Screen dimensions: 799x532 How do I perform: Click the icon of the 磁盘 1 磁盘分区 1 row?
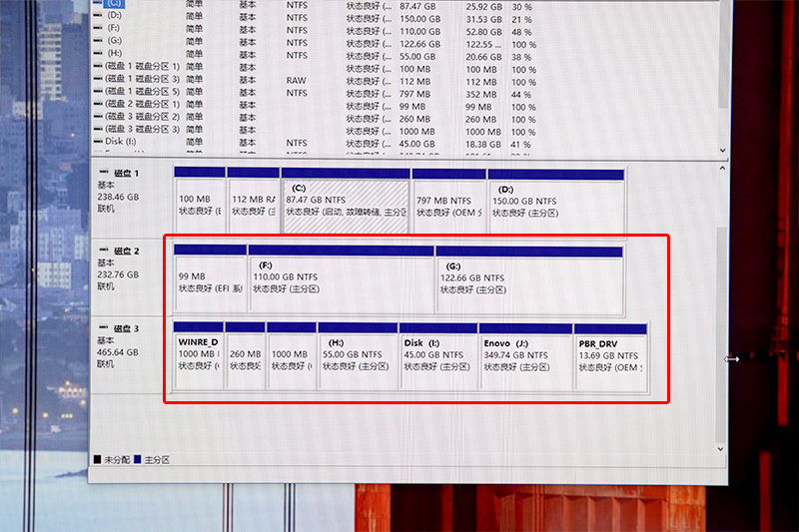[x=98, y=66]
